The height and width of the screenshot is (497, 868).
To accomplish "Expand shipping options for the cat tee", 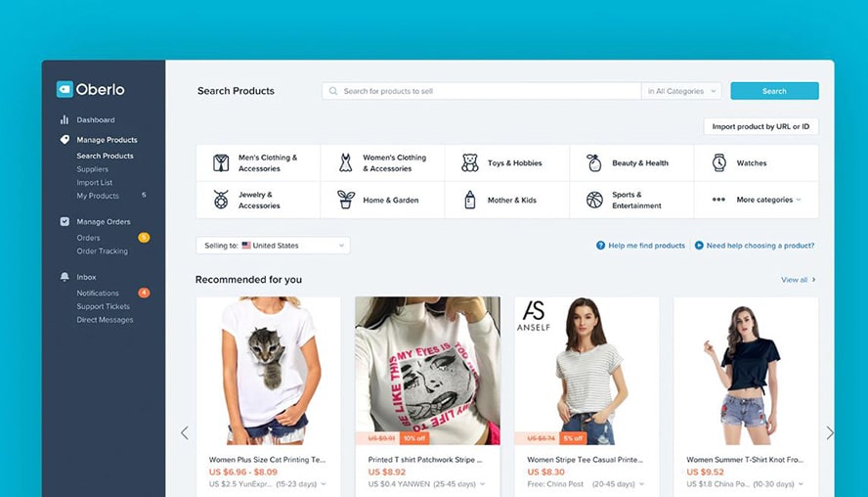I will [324, 483].
